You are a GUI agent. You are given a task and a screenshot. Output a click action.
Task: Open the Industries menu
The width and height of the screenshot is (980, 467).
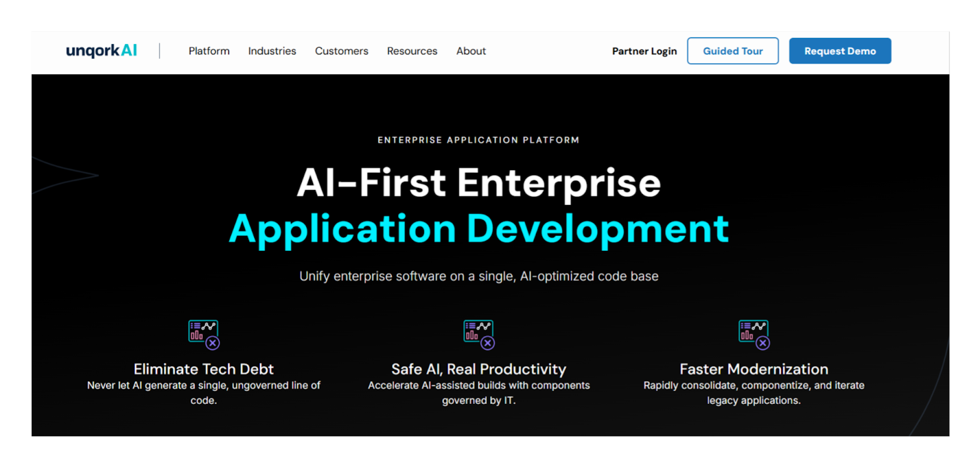(272, 51)
